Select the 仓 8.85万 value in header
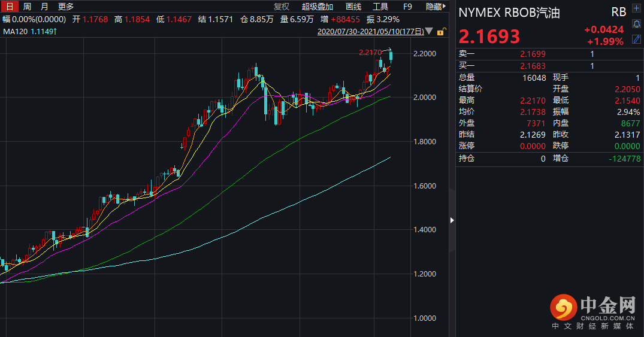 point(257,19)
